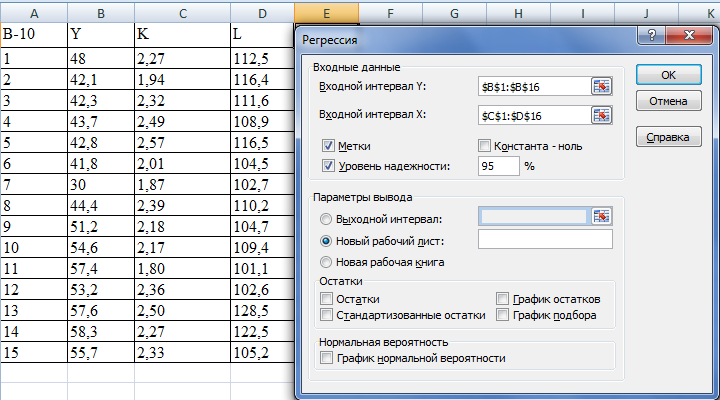Screen dimensions: 720x400
Task: Toggle the Метки checkbox
Action: tap(328, 146)
